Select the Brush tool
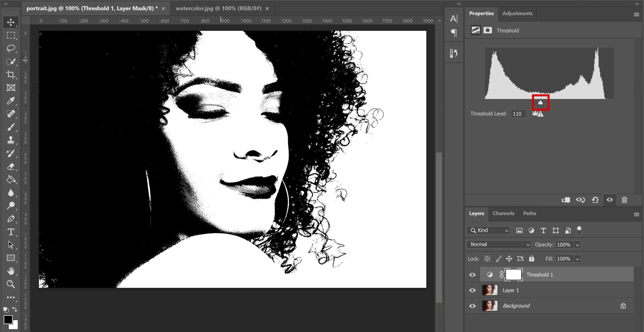Image resolution: width=644 pixels, height=332 pixels. [x=11, y=127]
